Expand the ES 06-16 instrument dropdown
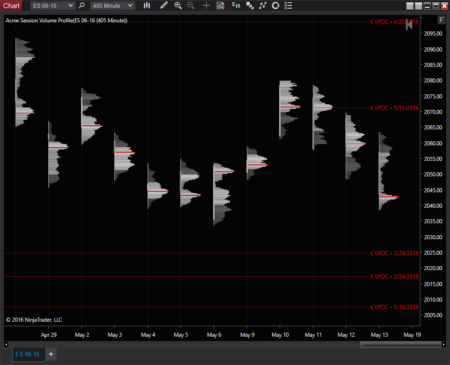 (52, 6)
